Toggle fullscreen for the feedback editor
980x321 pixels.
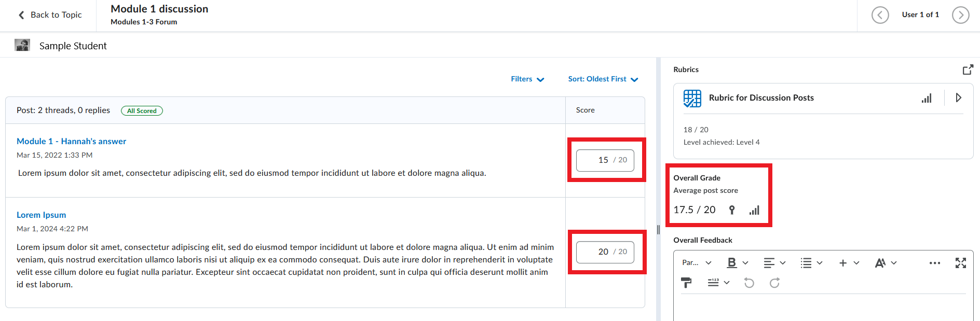coord(960,263)
